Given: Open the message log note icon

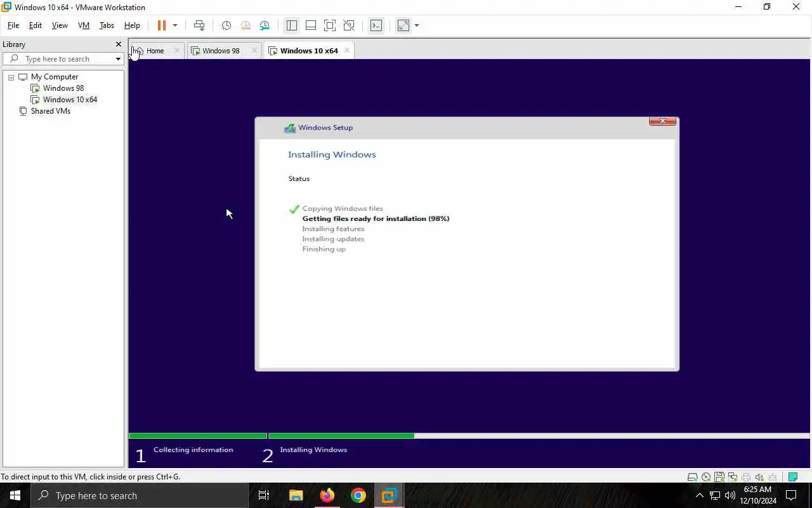Looking at the screenshot, I should (792, 477).
